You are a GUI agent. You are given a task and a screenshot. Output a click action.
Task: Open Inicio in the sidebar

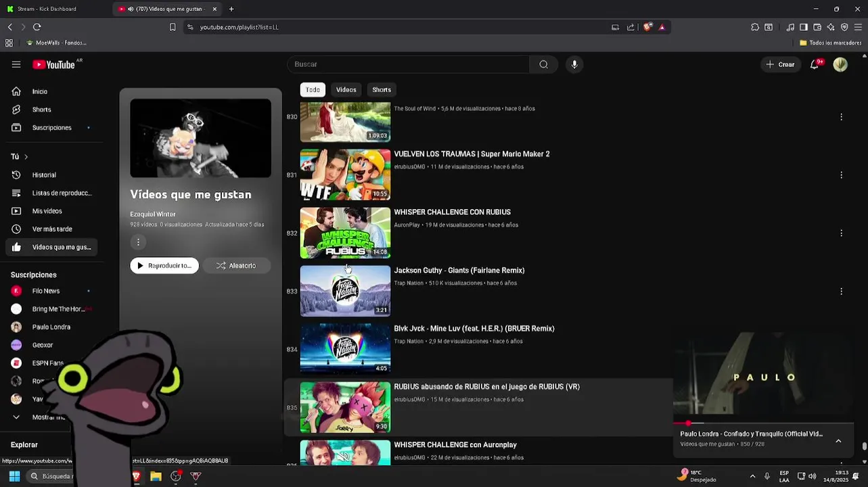coord(51,91)
